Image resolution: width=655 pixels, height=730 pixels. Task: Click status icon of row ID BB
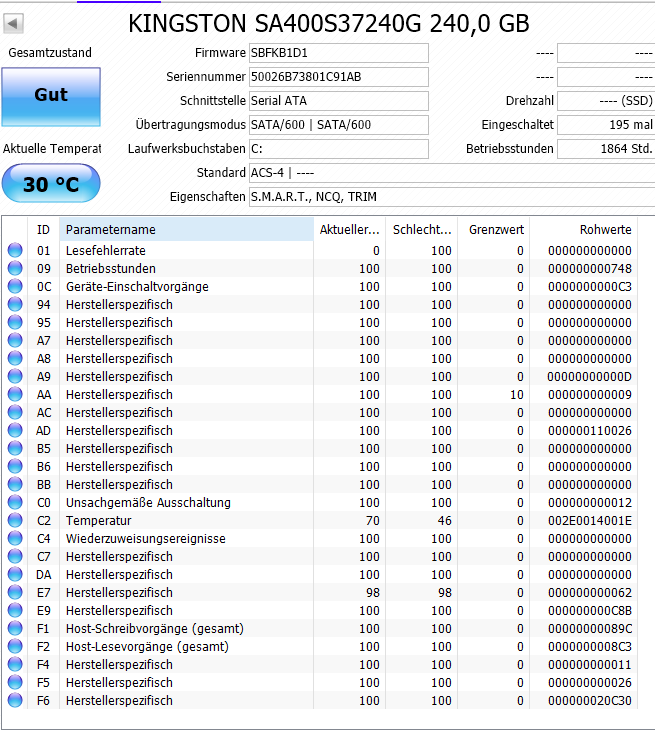coord(15,484)
